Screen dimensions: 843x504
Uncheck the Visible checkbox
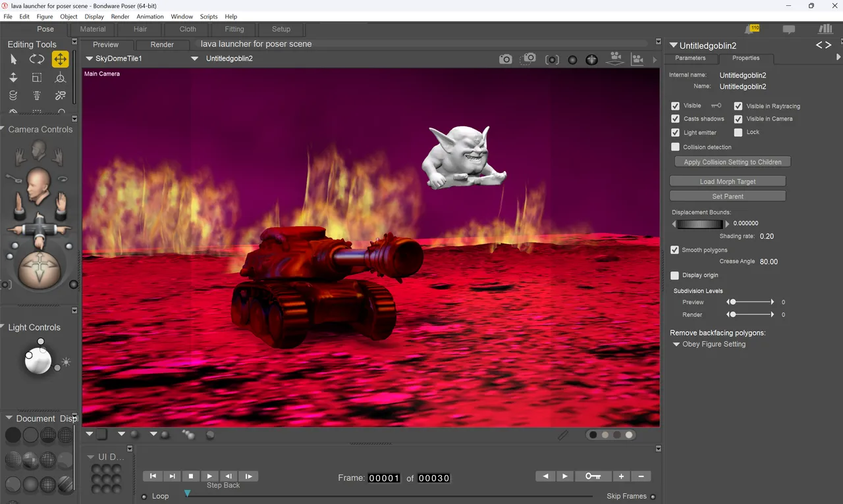coord(675,106)
